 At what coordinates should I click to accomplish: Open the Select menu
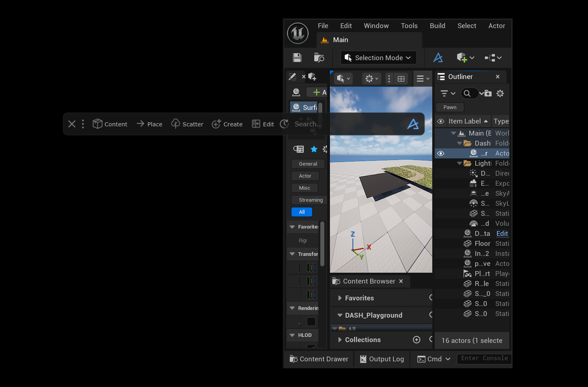[x=467, y=26]
